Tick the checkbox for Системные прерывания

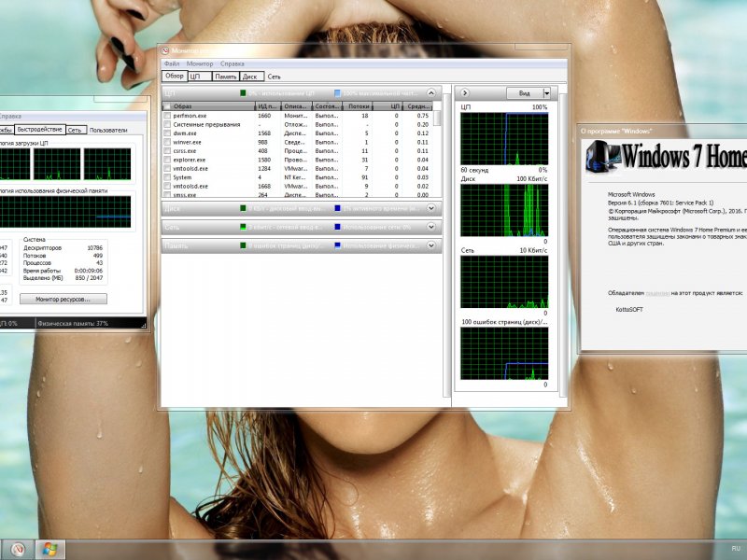pyautogui.click(x=167, y=124)
